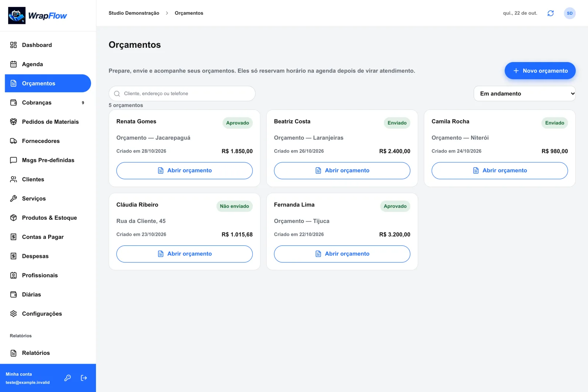Click the Enviado badge on Beatriz Costa card
The height and width of the screenshot is (392, 588).
[397, 123]
